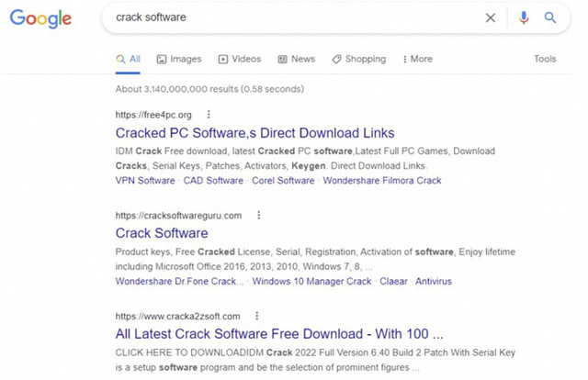Click the blue search magnifier icon

pos(551,17)
